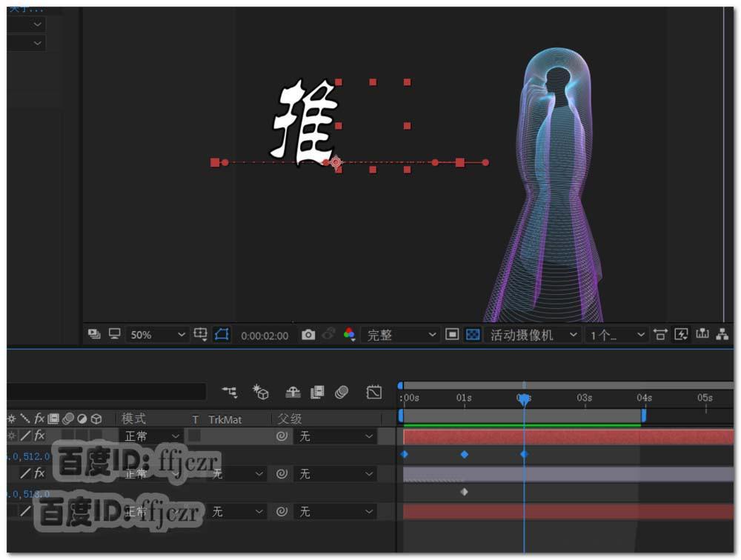Toggle the title/action safe grid overlay

point(451,334)
